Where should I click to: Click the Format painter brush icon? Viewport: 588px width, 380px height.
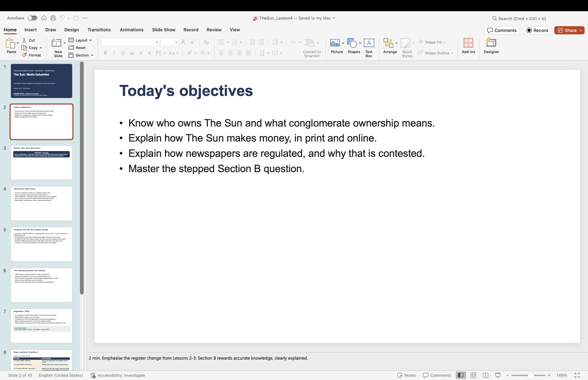tap(24, 55)
